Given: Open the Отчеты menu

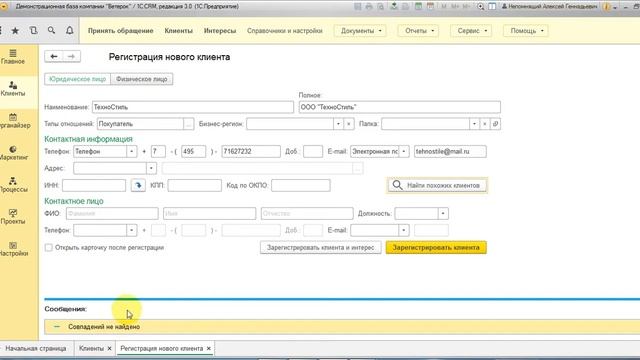Looking at the screenshot, I should [x=418, y=31].
